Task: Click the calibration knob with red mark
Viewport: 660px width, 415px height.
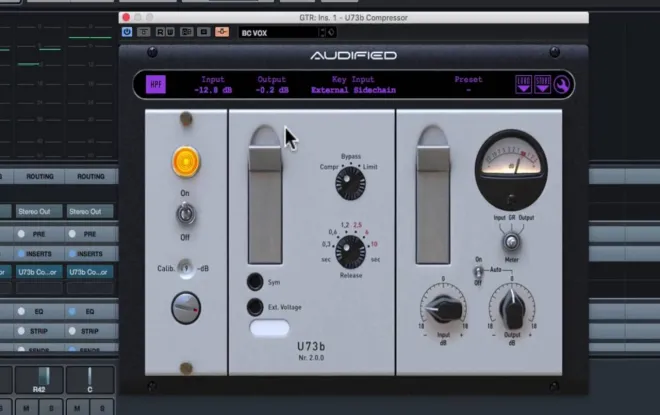Action: (186, 308)
